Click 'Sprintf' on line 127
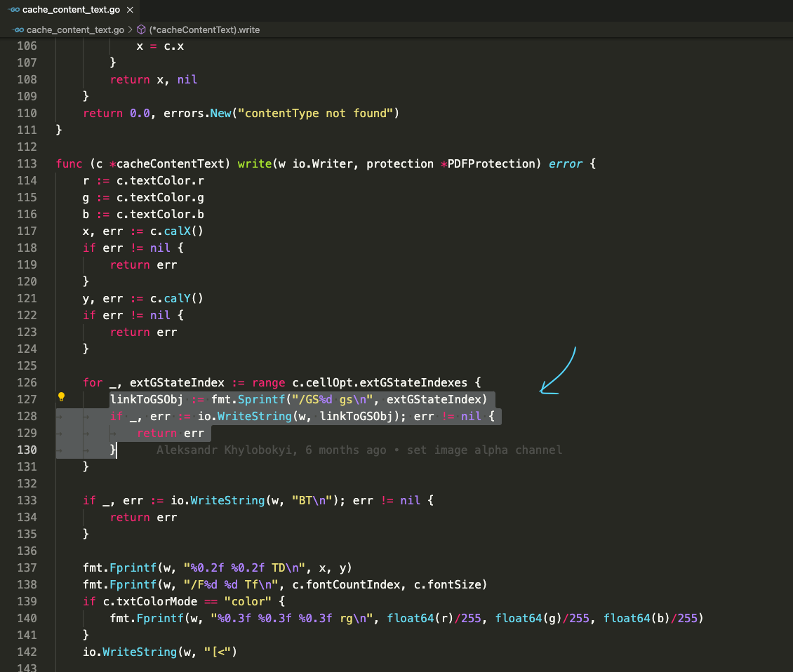 [262, 399]
